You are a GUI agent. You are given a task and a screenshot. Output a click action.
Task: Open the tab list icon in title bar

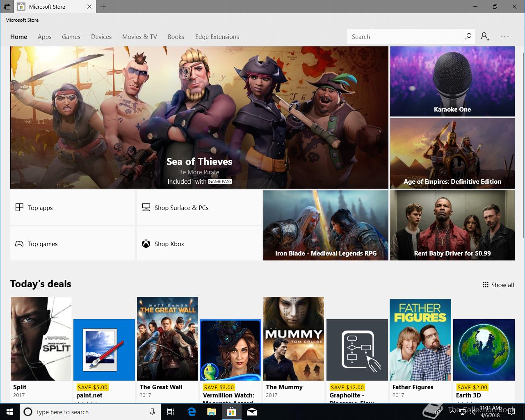pyautogui.click(x=7, y=7)
